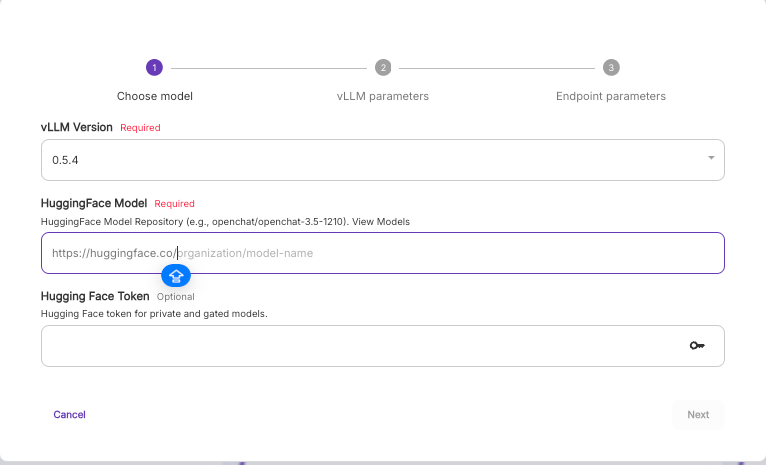Click the blue upload arrow badge
Screen dimensions: 766x465
click(176, 276)
